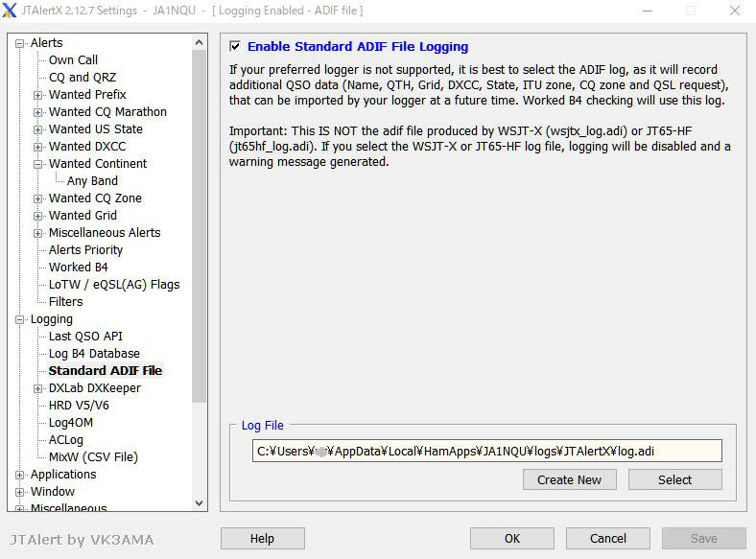Screen dimensions: 756x559
Task: Collapse the Logging tree section
Action: point(20,319)
